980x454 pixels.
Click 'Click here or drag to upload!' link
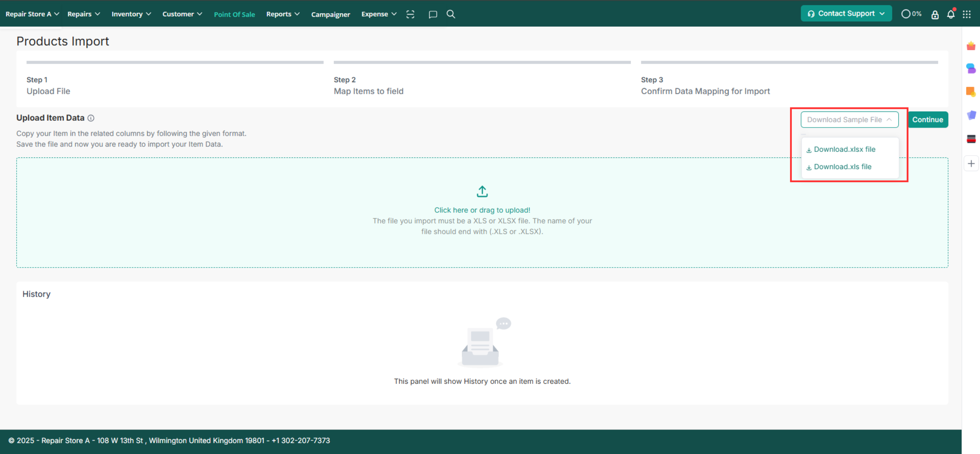coord(482,210)
